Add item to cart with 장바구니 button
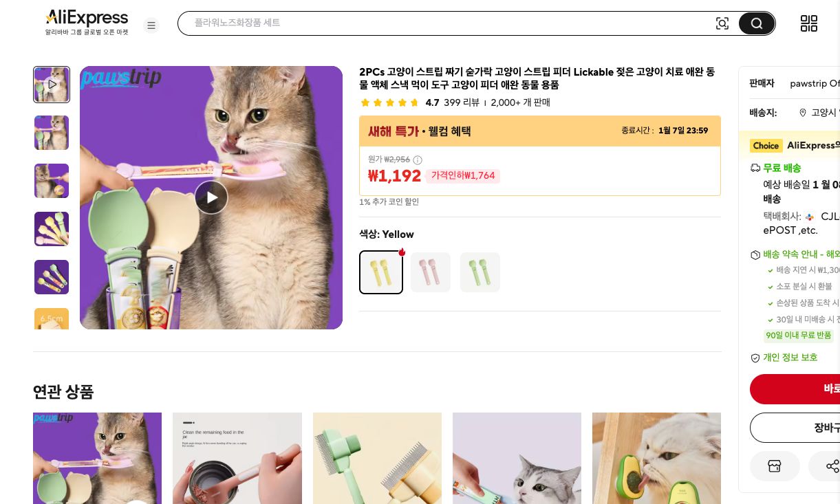Viewport: 840px width, 504px height. [x=826, y=428]
